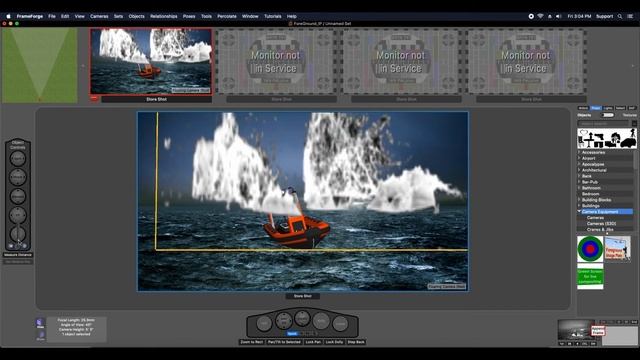The height and width of the screenshot is (360, 640).
Task: Click the second camera control pan knob
Action: tap(284, 320)
